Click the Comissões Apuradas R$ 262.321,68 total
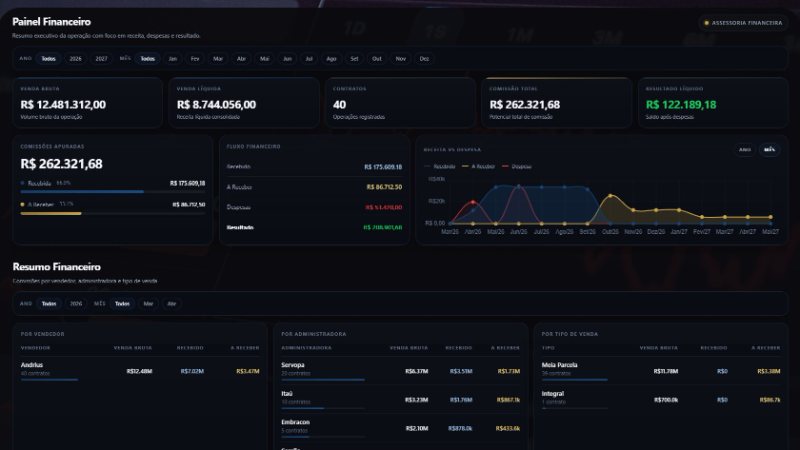The height and width of the screenshot is (450, 800). pos(61,164)
